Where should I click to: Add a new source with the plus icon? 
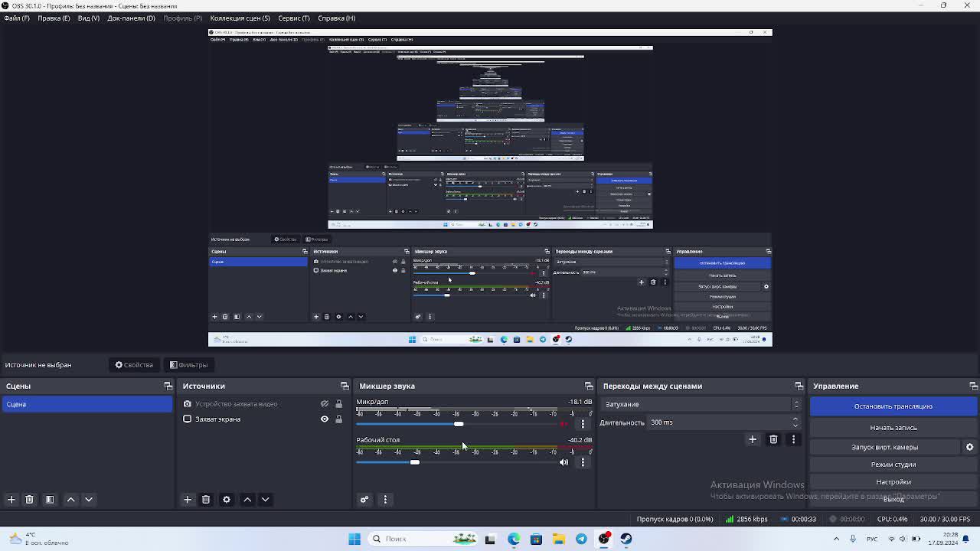188,500
